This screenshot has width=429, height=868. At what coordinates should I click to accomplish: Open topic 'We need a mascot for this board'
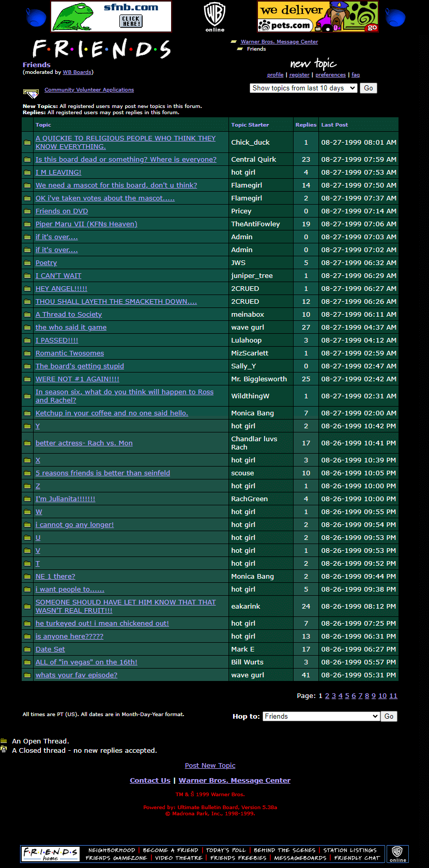[x=116, y=185]
